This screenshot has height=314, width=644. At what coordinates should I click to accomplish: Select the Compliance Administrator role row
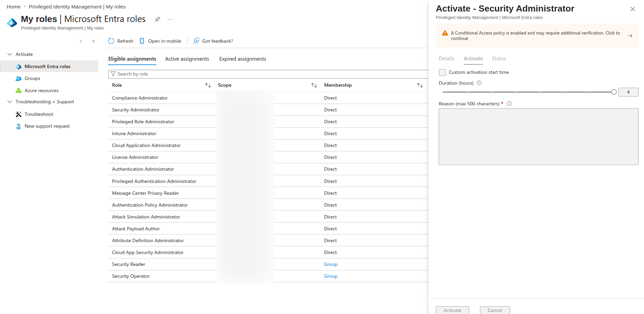(x=269, y=98)
